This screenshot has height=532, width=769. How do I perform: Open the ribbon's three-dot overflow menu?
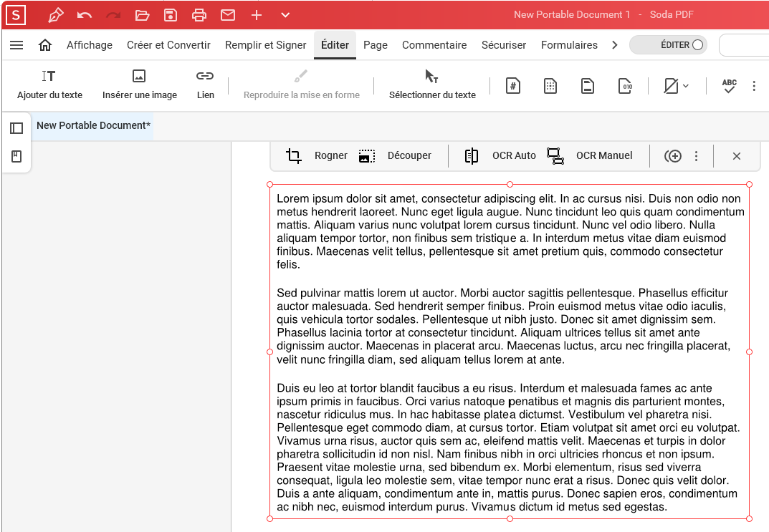click(754, 86)
